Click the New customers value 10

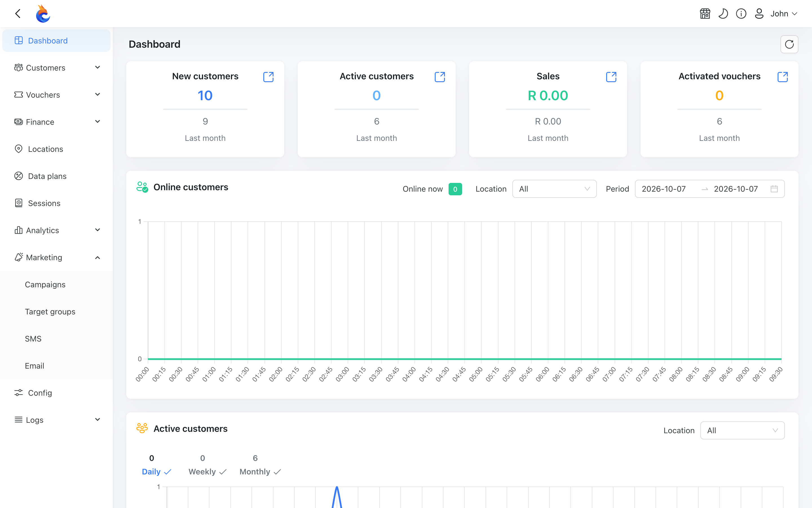[205, 95]
